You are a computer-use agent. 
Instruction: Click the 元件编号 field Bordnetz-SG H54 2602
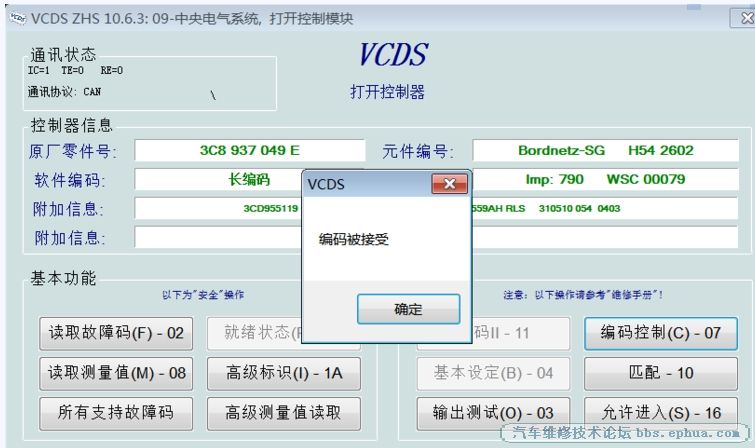pos(605,150)
